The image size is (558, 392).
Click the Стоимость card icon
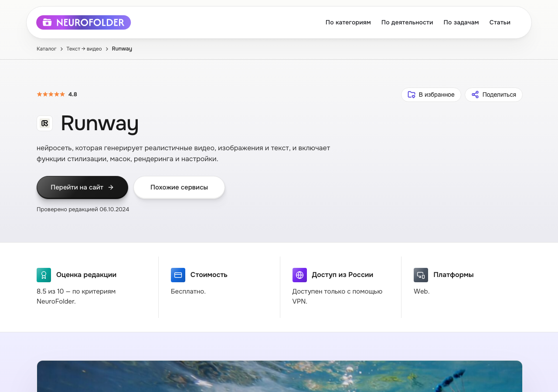coord(178,275)
